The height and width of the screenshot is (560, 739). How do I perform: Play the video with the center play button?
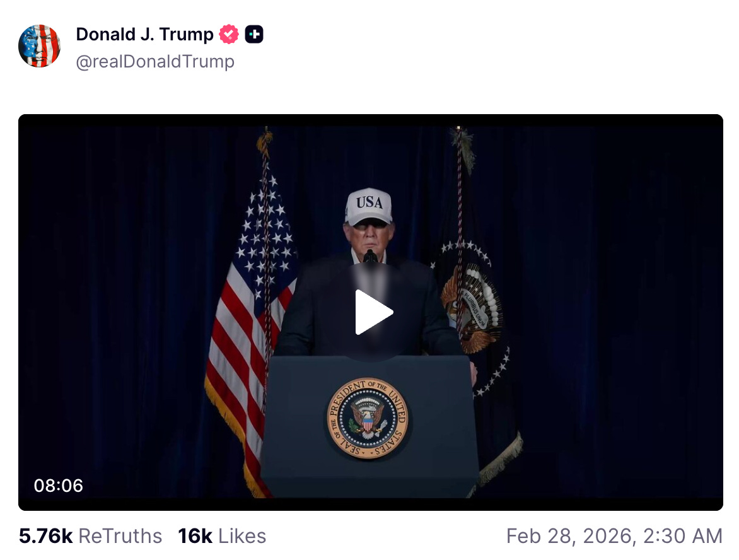point(373,312)
